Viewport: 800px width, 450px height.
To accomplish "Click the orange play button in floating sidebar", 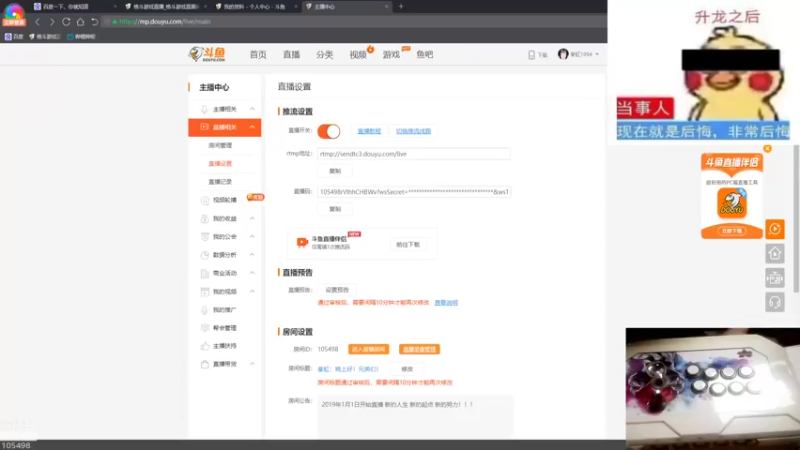I will (774, 229).
